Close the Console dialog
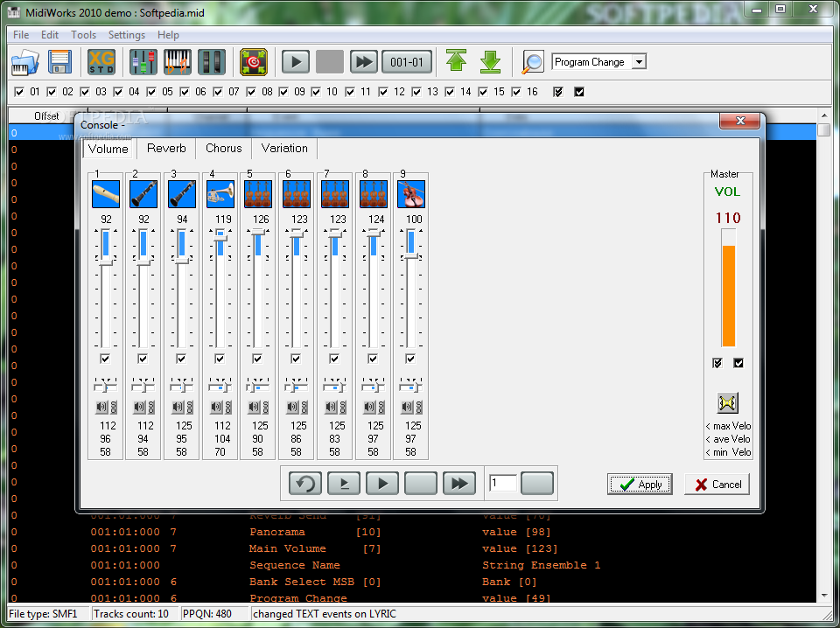Image resolution: width=840 pixels, height=628 pixels. click(740, 121)
